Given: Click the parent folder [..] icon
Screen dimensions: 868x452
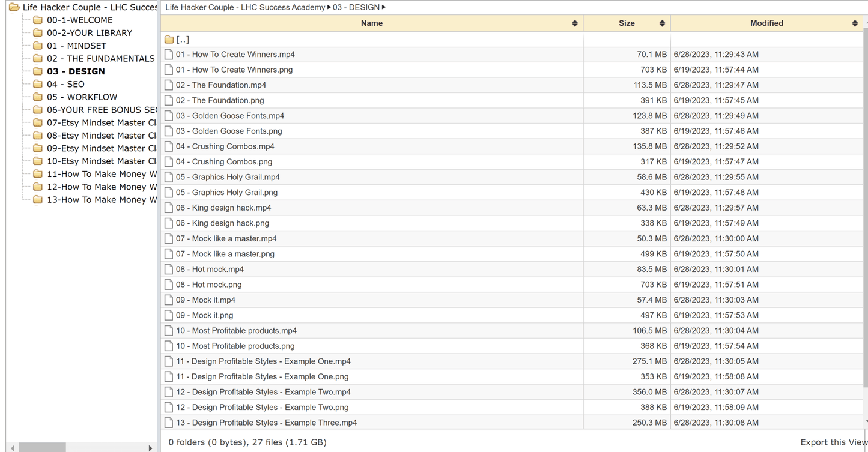Looking at the screenshot, I should pyautogui.click(x=169, y=40).
